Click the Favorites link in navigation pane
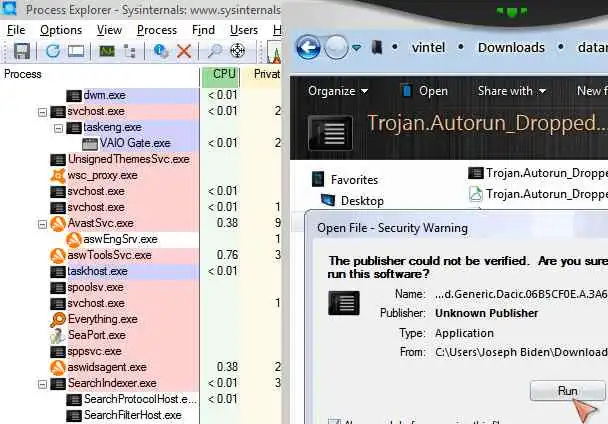Screen dimensions: 608x424 coord(354,180)
